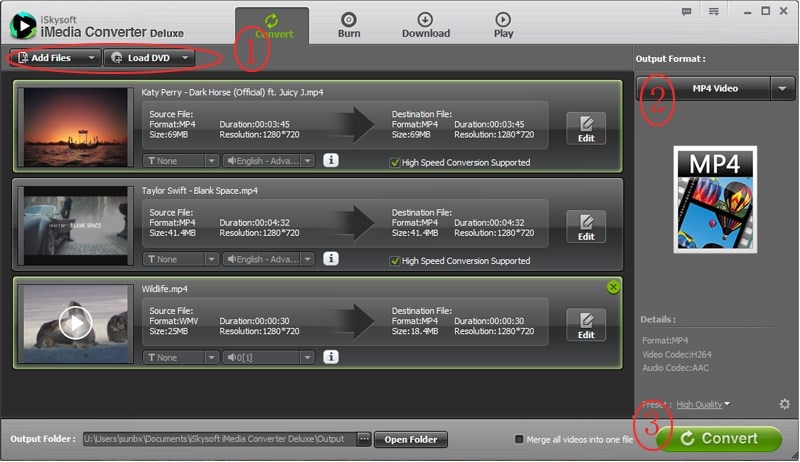Click the green Convert button

(x=718, y=439)
